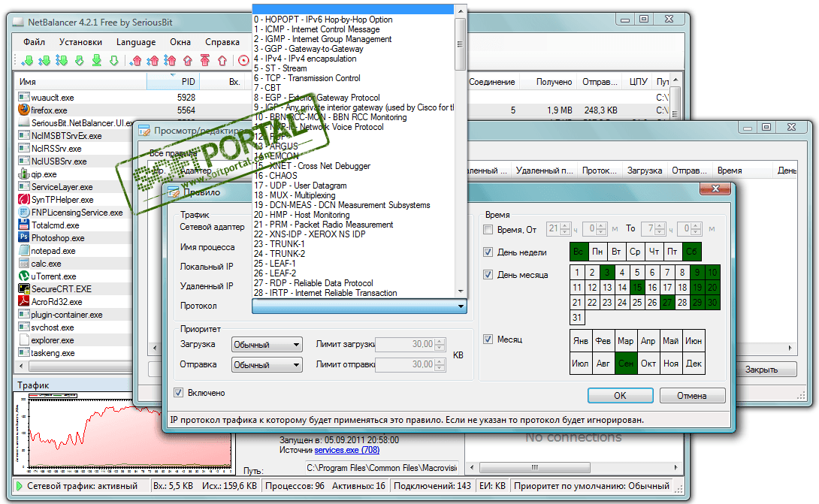This screenshot has height=504, width=819.
Task: Toggle weekday 'Сб' in day picker
Action: [x=691, y=252]
